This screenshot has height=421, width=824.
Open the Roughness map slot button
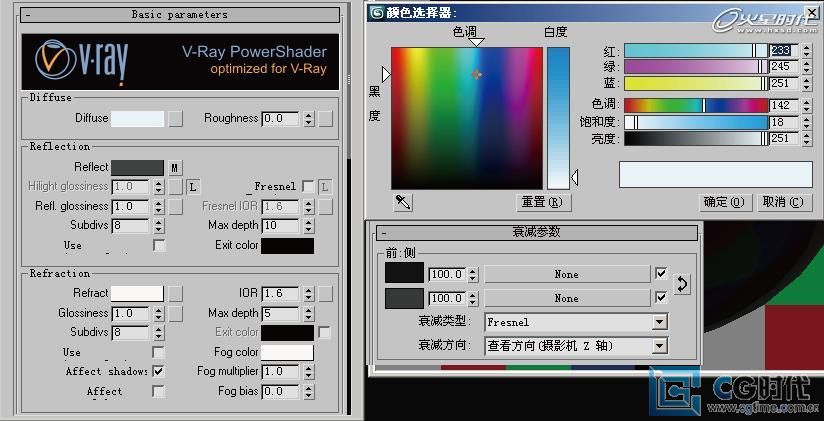pyautogui.click(x=326, y=119)
